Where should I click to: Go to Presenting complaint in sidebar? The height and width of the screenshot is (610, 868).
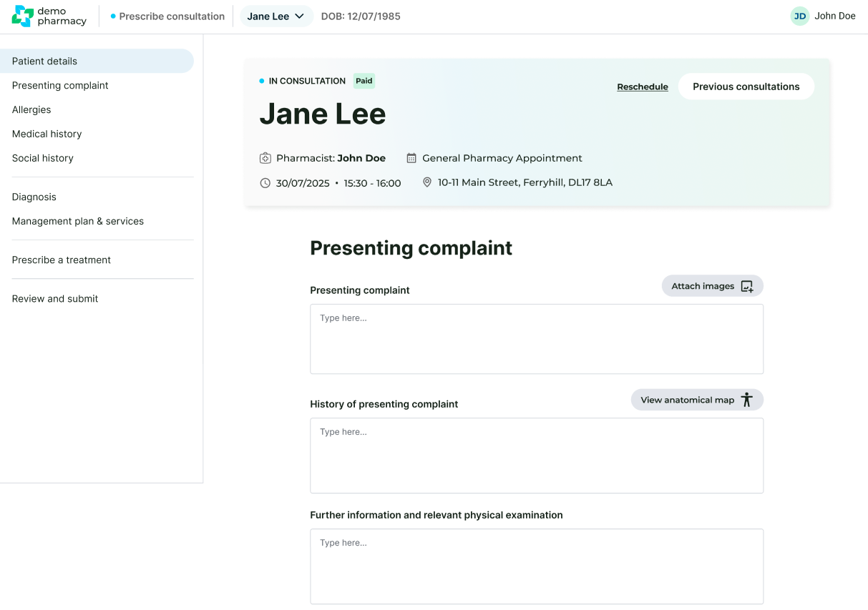tap(60, 86)
